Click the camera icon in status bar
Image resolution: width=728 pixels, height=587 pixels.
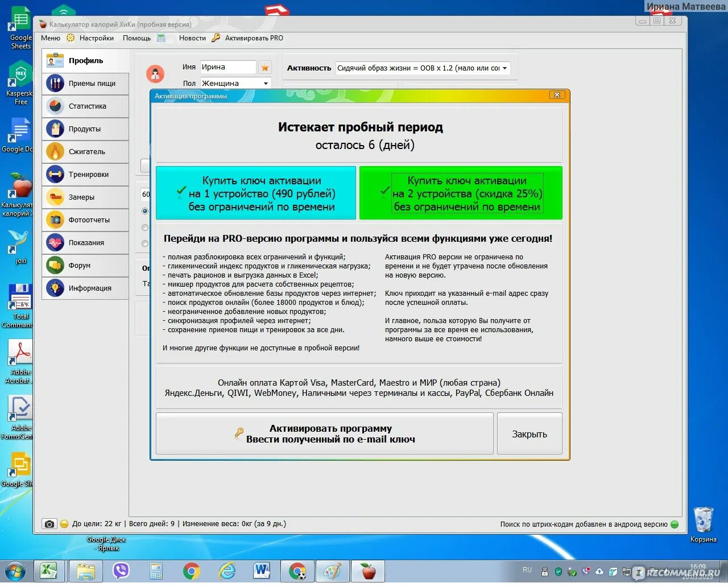[x=49, y=524]
